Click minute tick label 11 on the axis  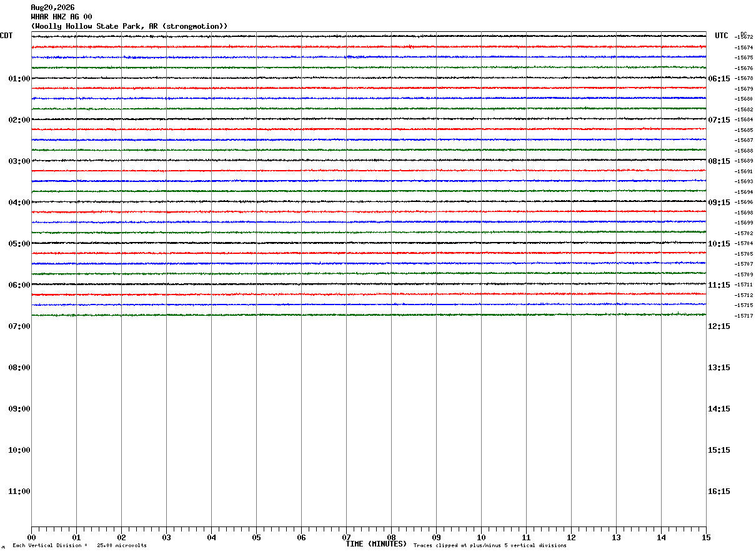tap(526, 537)
